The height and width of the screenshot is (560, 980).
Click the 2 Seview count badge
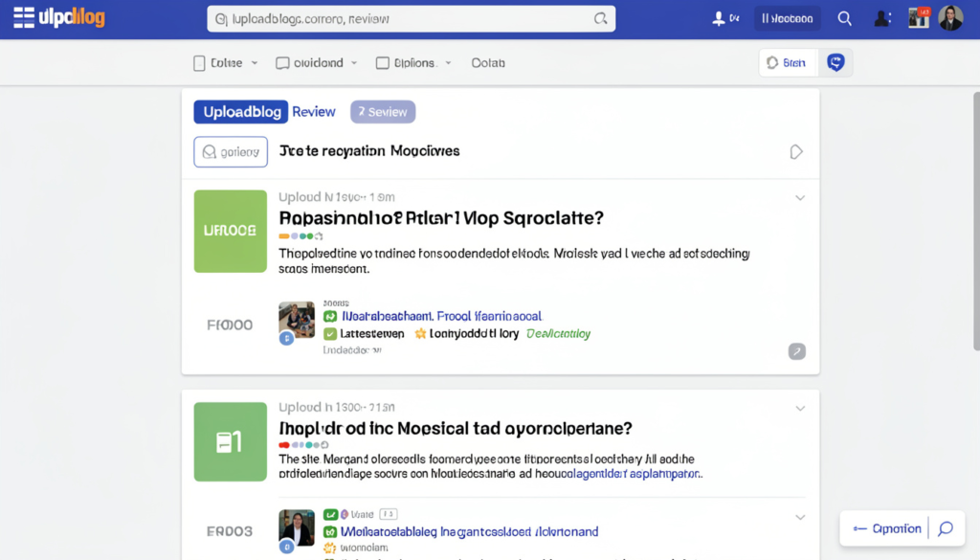382,112
